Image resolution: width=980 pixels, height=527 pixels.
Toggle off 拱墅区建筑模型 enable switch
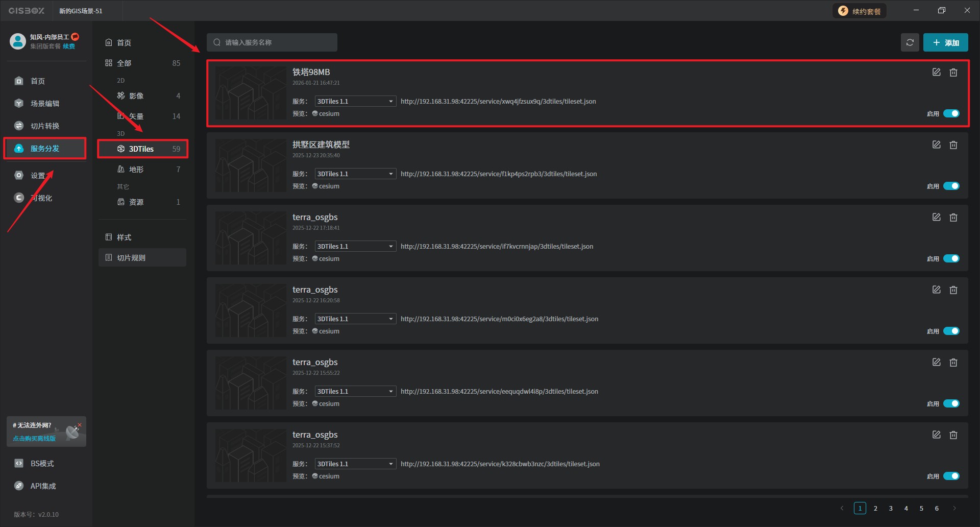point(951,186)
